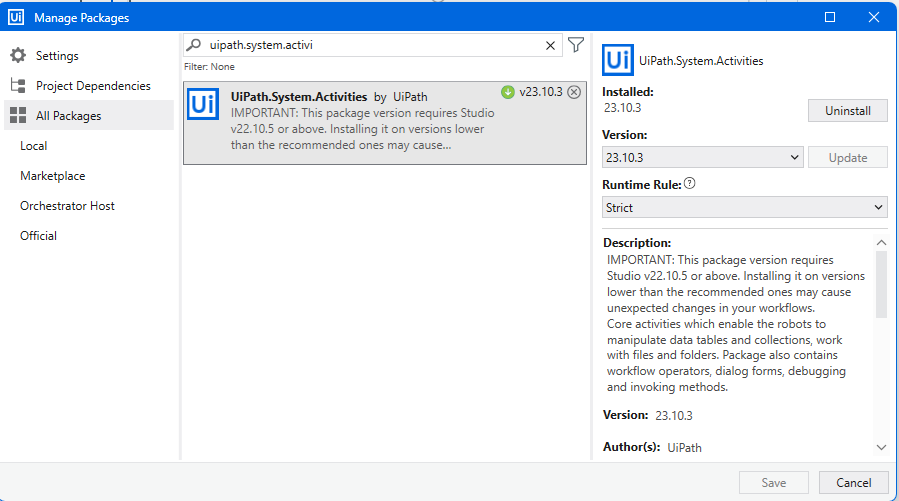Choose the Official package source

click(38, 236)
